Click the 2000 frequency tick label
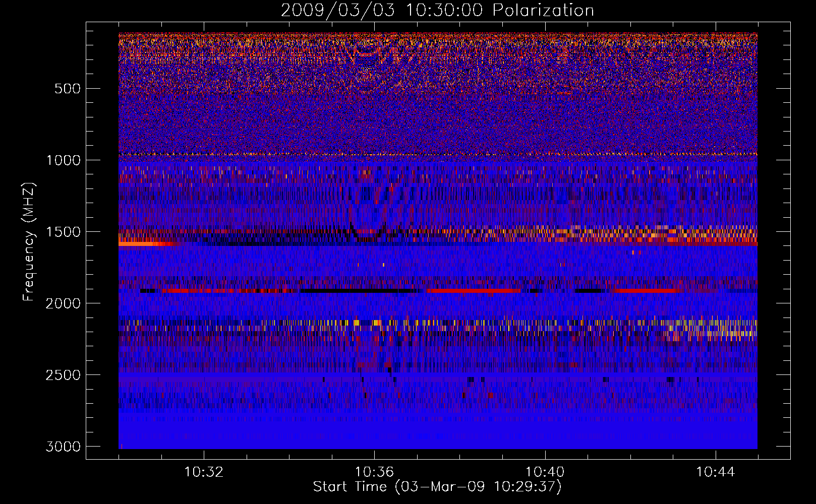The image size is (816, 504). [63, 303]
